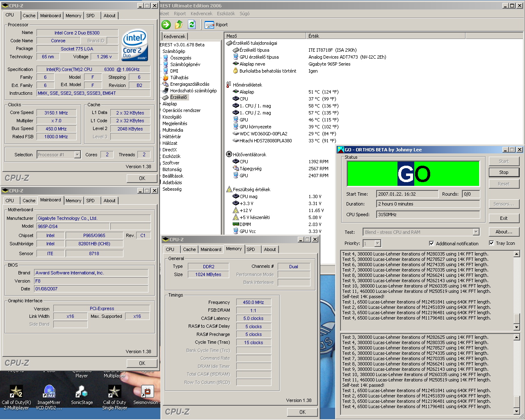Viewport: 525px width, 420px height.
Task: Select Sebesség in the Everest tree
Action: (x=172, y=189)
